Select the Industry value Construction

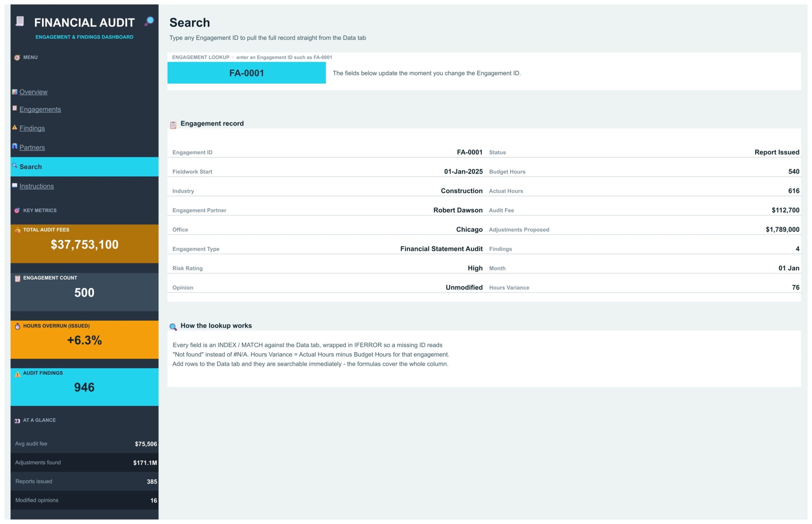pyautogui.click(x=461, y=191)
